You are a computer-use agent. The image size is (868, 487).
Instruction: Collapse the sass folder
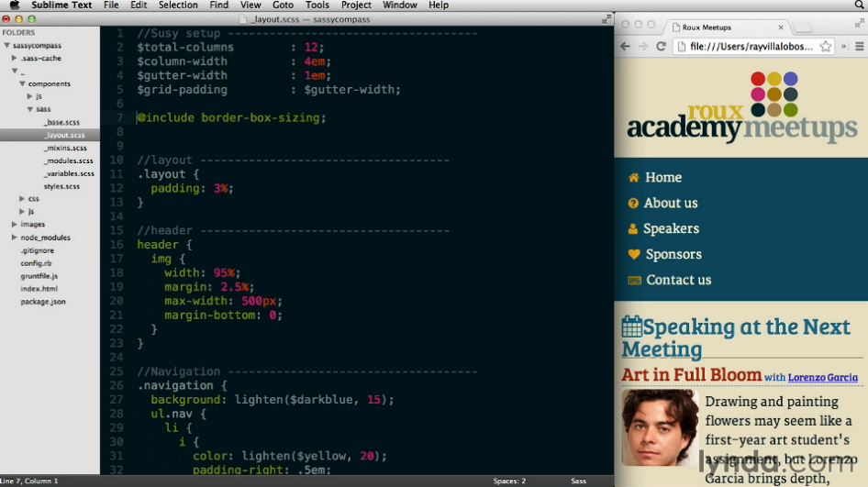point(30,109)
